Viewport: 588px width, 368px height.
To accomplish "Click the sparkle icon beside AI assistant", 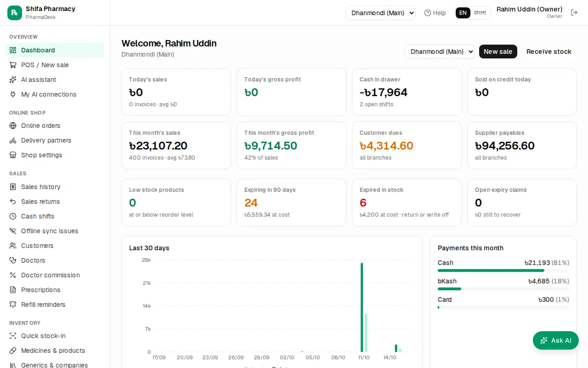I will pos(13,80).
